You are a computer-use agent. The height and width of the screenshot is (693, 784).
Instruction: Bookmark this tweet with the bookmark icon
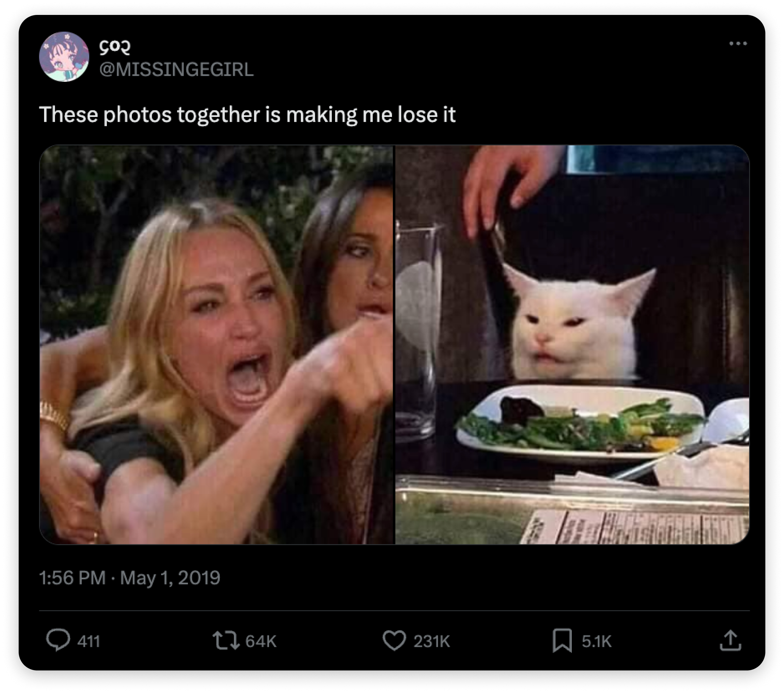coord(562,640)
